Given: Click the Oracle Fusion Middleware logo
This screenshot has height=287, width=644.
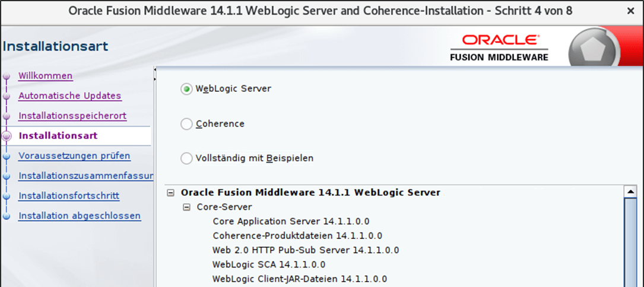Looking at the screenshot, I should pyautogui.click(x=499, y=48).
